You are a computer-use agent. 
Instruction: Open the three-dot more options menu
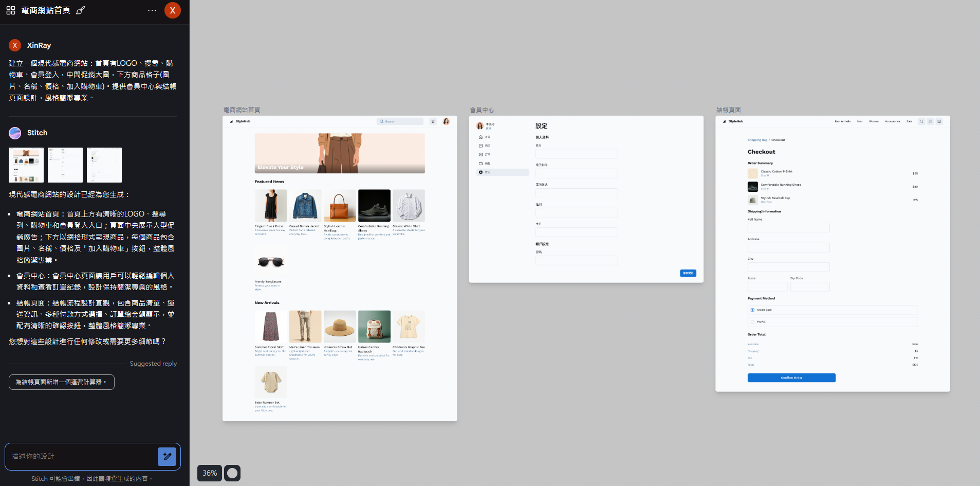[x=152, y=10]
